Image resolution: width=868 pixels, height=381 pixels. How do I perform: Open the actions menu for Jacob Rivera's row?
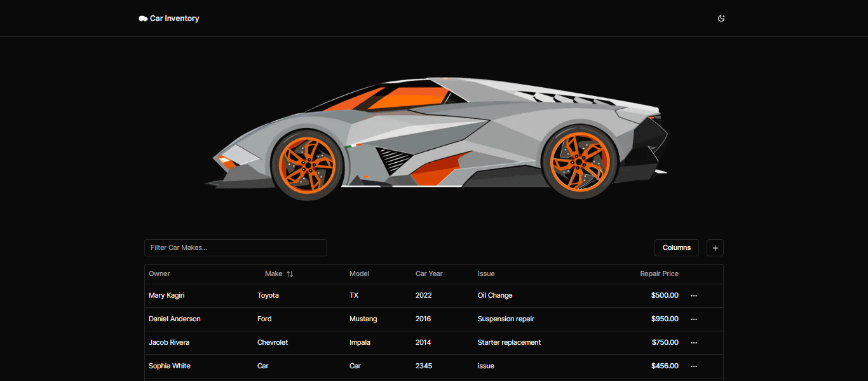click(693, 342)
